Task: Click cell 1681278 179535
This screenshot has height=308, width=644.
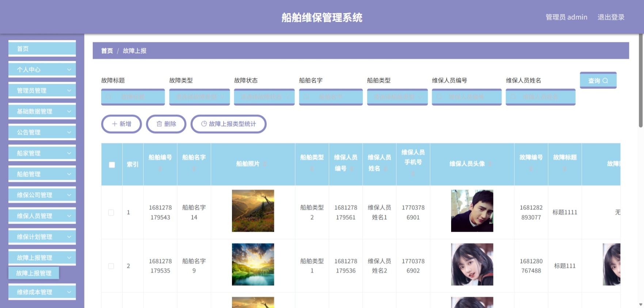Action: (x=160, y=266)
